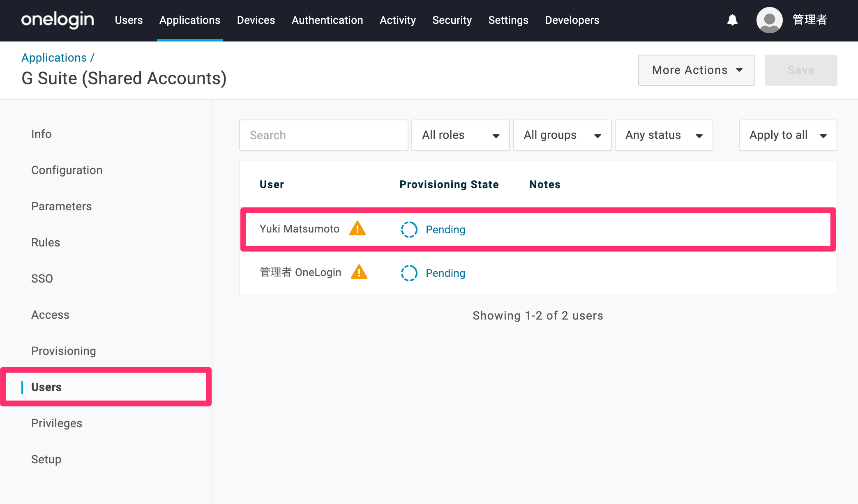Switch to the Privileges tab
This screenshot has height=504, width=858.
pos(57,423)
